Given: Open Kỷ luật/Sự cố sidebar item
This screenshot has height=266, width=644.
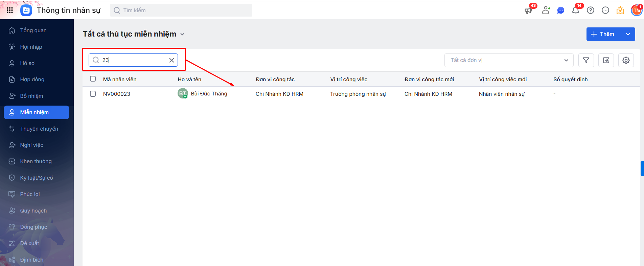Looking at the screenshot, I should 37,178.
